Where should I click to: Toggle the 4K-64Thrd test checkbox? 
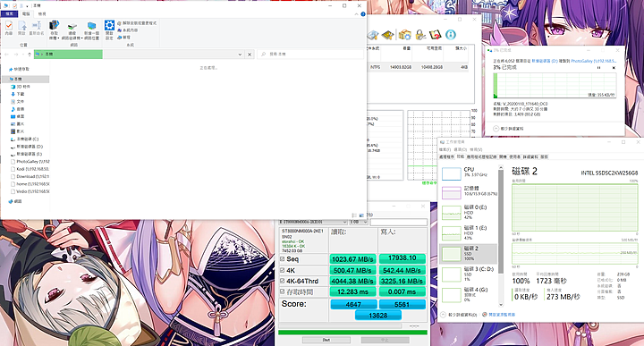pos(282,281)
